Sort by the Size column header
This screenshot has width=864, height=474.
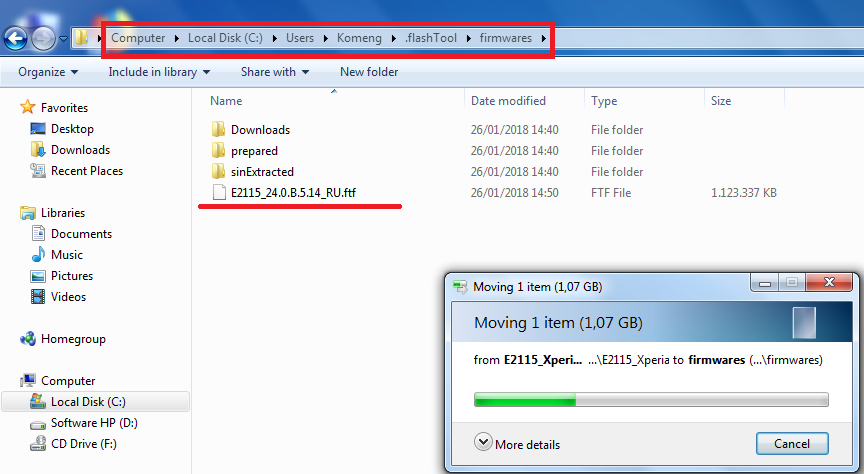[721, 101]
